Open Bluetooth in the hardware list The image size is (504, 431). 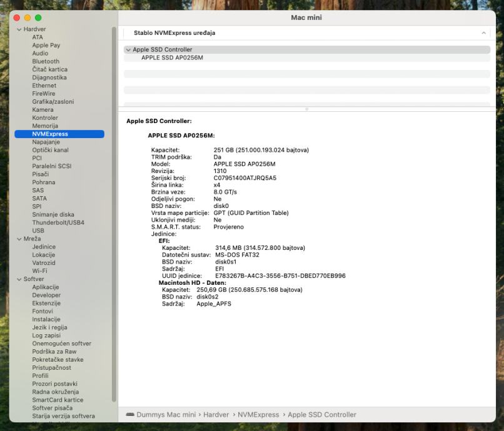46,62
